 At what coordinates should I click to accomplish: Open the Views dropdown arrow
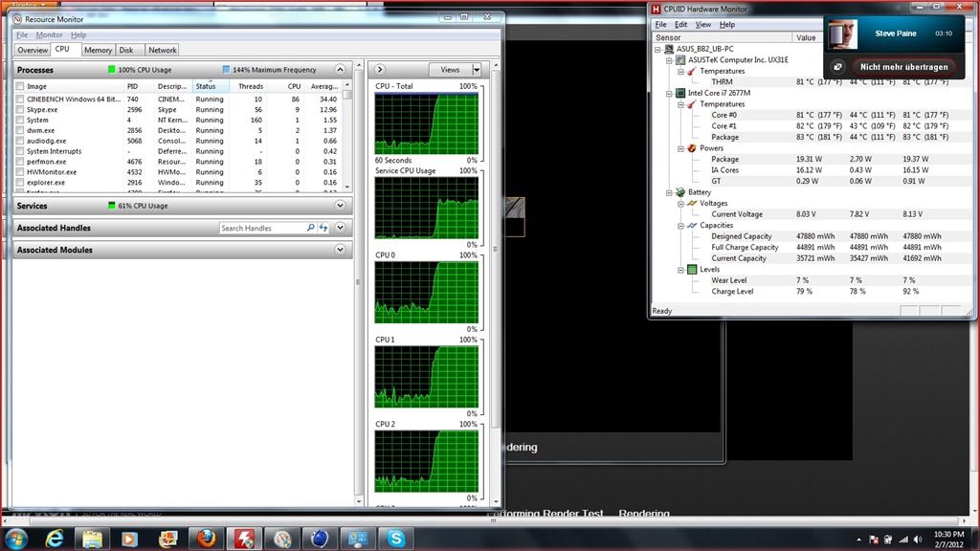(x=477, y=70)
